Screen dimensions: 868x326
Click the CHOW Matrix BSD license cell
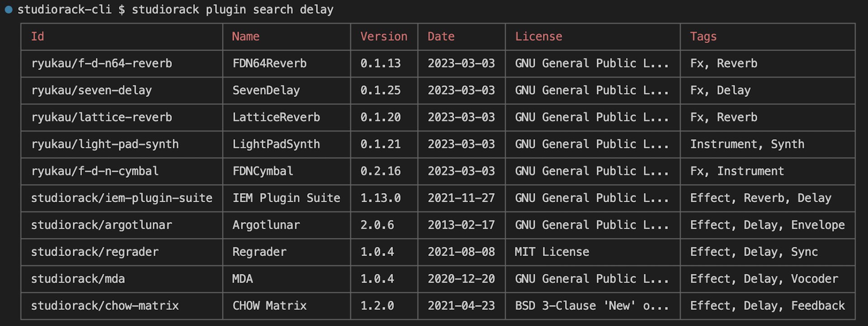591,306
